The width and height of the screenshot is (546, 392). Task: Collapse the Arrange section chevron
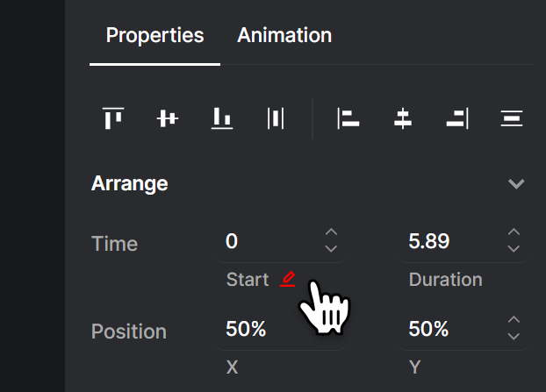coord(516,183)
